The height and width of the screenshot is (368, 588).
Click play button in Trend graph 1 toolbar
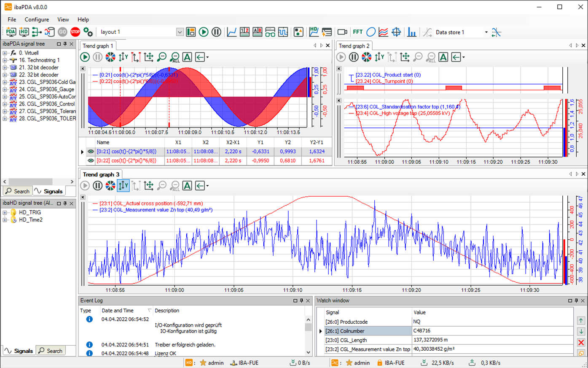point(85,57)
